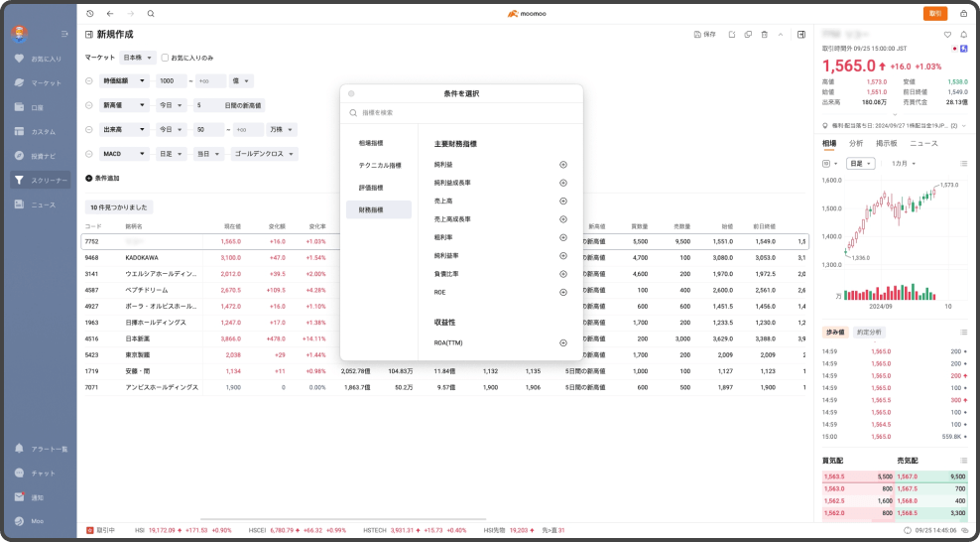The width and height of the screenshot is (980, 542).
Task: Click 条件追加 to add a condition
Action: [102, 179]
